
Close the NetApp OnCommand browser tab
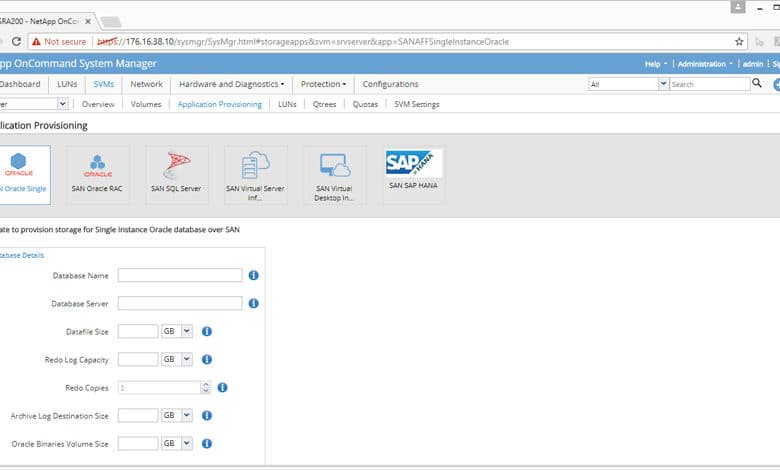(x=88, y=21)
